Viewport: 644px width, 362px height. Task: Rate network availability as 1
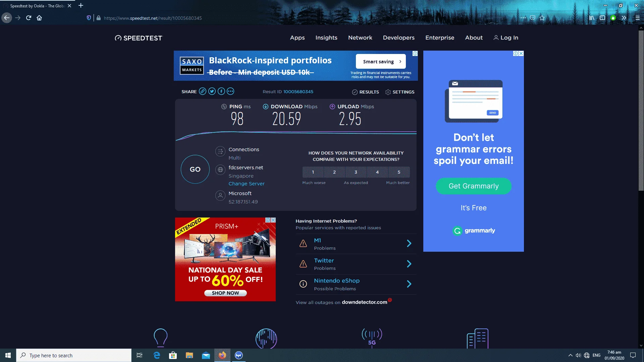pos(313,172)
